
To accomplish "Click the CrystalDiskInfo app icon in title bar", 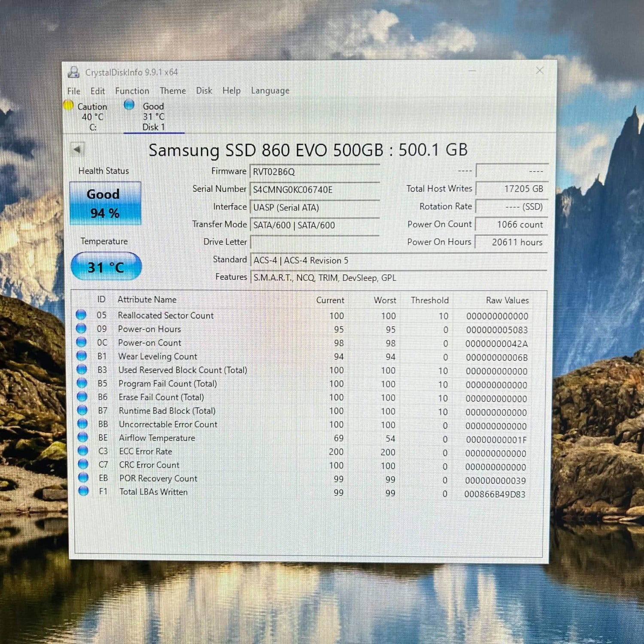I will tap(74, 72).
